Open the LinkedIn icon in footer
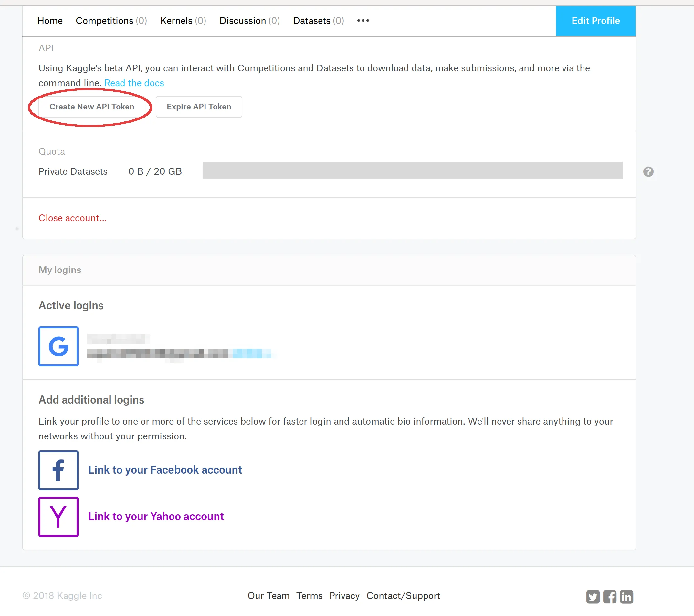Viewport: 694px width, 616px height. point(626,597)
